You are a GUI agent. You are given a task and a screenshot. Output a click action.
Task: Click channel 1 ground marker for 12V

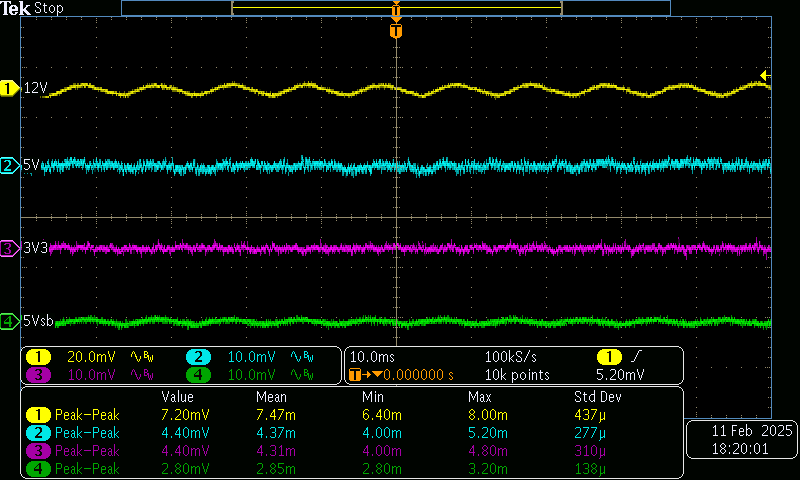(9, 89)
